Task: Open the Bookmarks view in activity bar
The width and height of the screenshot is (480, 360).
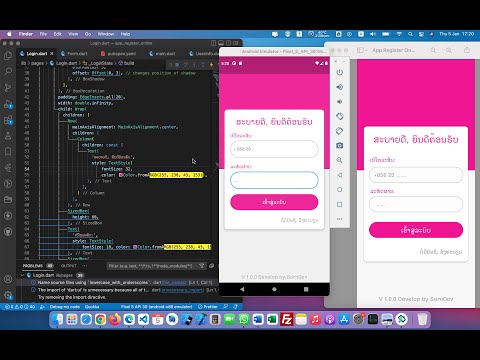Action: point(8,152)
